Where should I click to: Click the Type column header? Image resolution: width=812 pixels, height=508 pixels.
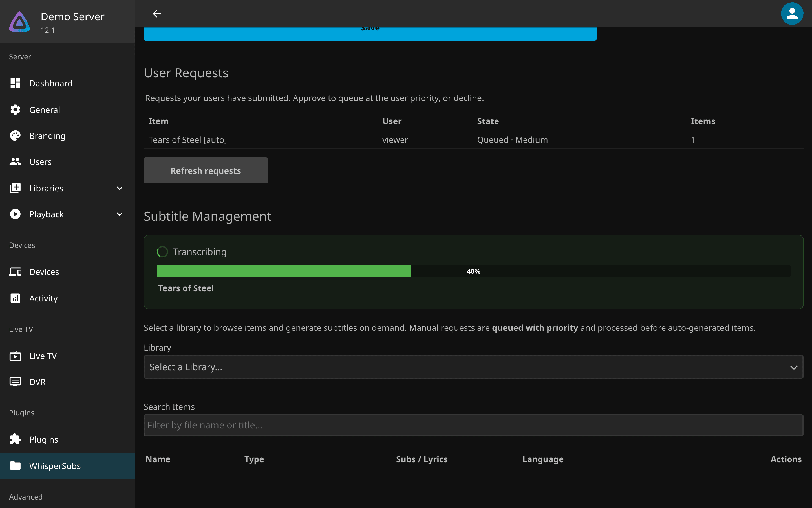(x=254, y=459)
